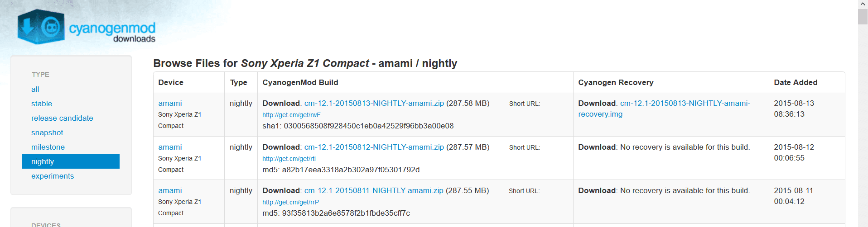The height and width of the screenshot is (227, 868).
Task: Click the CyanogenMod downloads logo icon
Action: click(41, 27)
